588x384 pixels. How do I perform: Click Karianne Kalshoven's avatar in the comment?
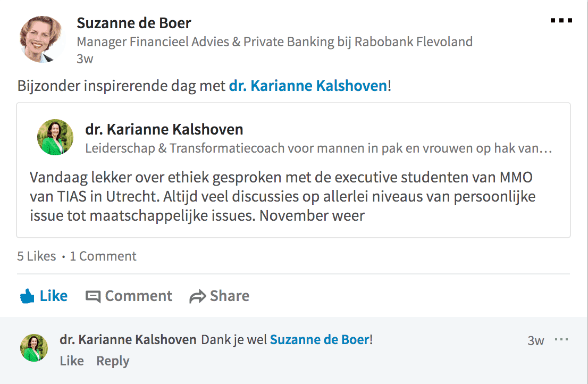click(x=34, y=348)
